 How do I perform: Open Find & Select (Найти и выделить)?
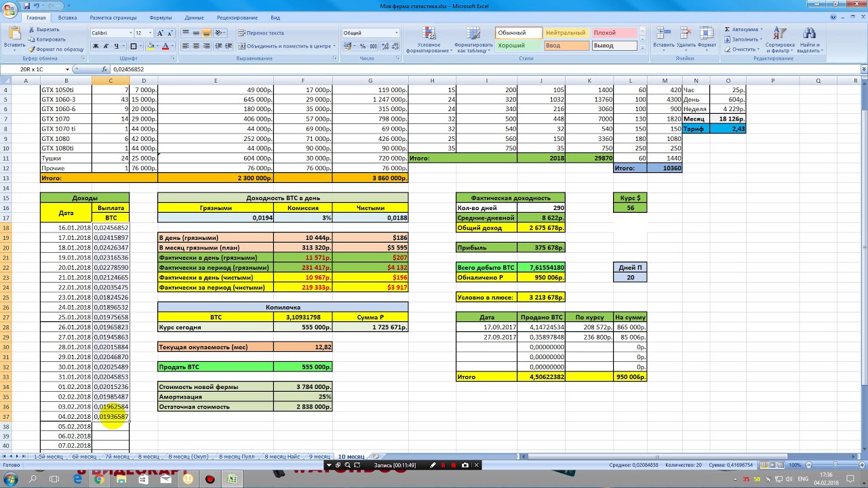point(809,40)
